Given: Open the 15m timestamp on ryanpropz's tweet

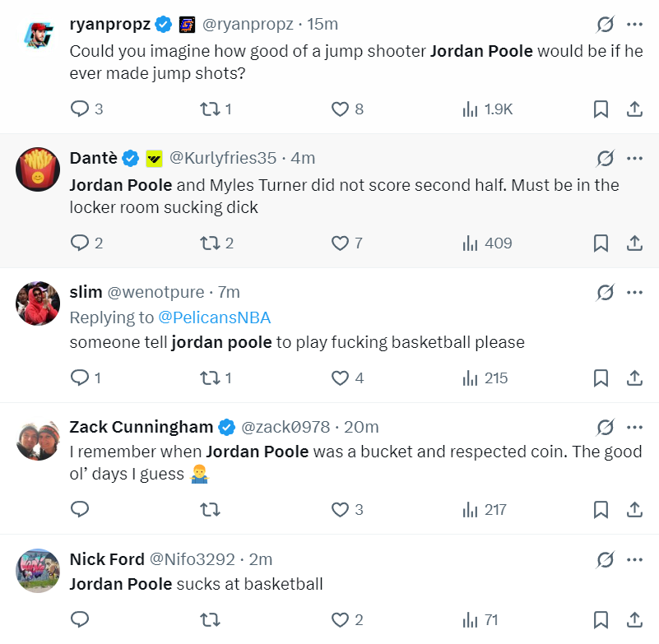Looking at the screenshot, I should [x=323, y=24].
